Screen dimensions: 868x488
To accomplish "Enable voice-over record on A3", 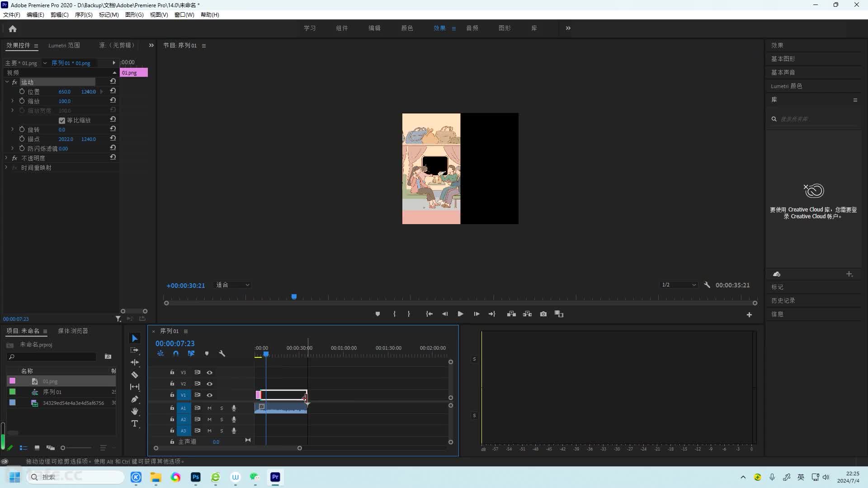I will [x=234, y=431].
